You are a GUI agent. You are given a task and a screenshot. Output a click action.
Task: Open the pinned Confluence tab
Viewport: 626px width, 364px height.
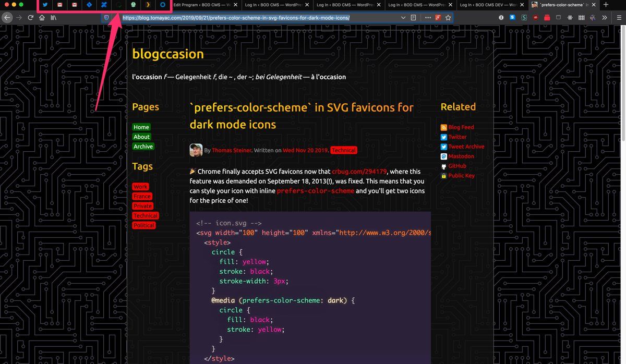point(104,5)
